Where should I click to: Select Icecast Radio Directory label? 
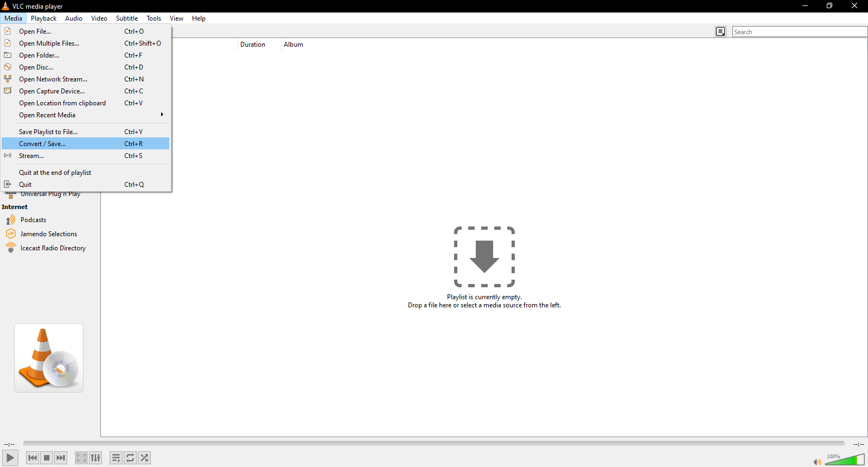click(53, 248)
